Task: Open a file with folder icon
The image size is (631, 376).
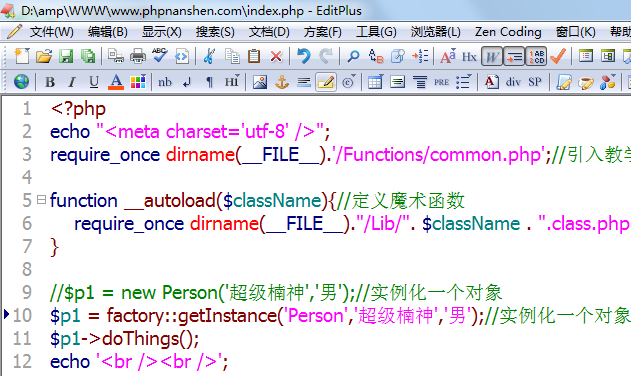Action: coord(43,56)
